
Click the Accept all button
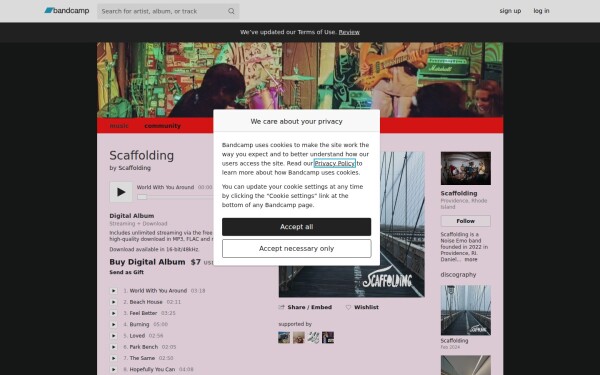click(x=297, y=227)
